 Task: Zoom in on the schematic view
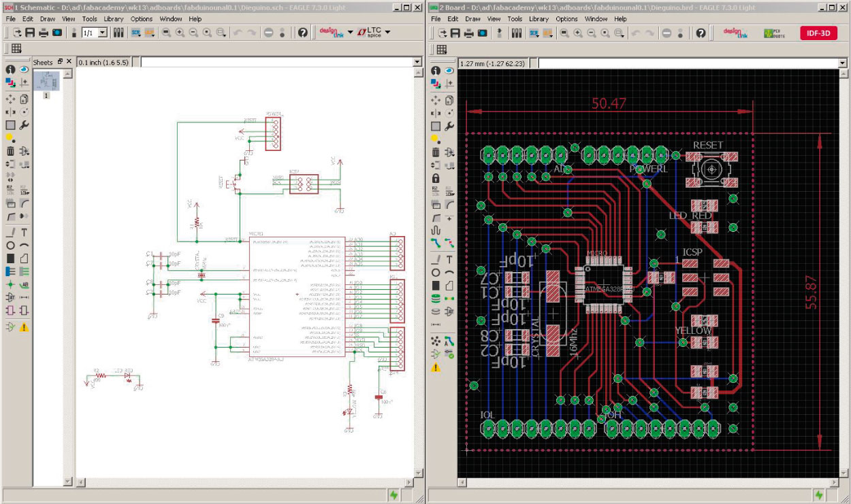180,32
